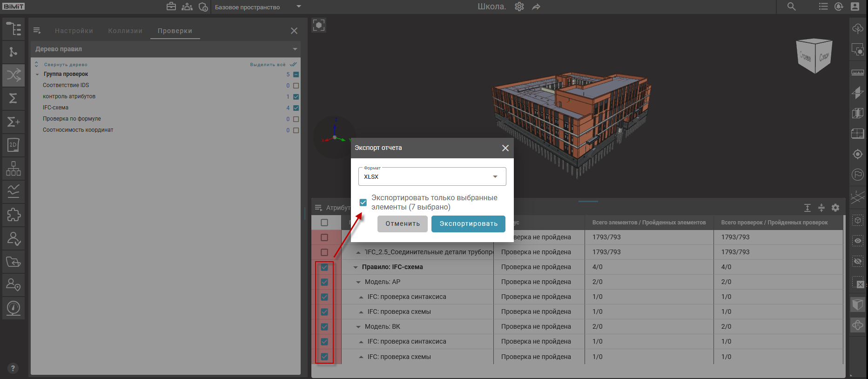The width and height of the screenshot is (868, 379).
Task: Enable the Соответствие IDS rule checkbox
Action: point(296,86)
